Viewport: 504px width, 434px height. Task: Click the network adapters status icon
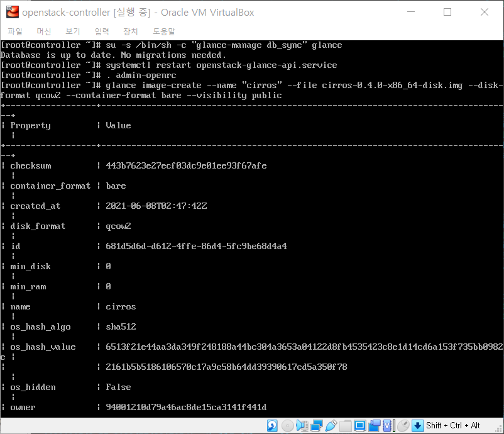317,426
